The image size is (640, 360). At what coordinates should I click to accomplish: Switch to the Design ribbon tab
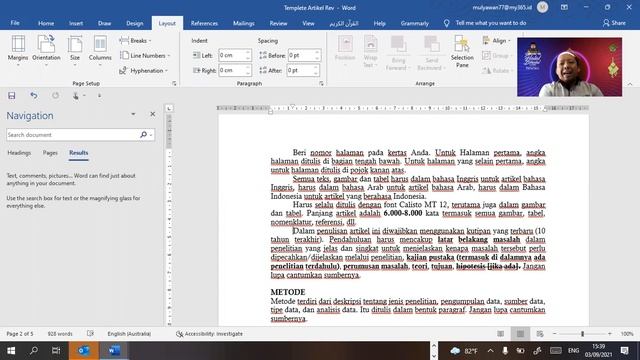(x=135, y=23)
